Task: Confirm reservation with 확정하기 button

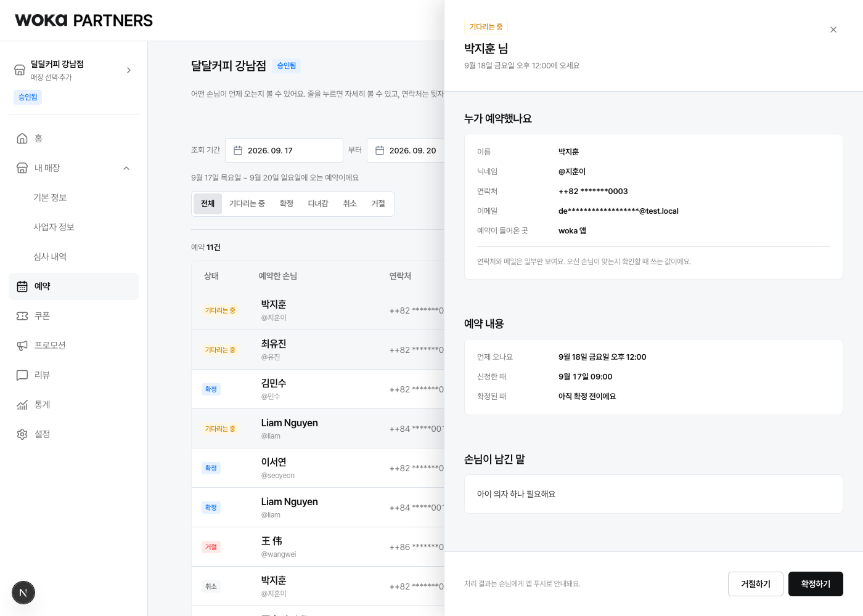Action: tap(816, 584)
